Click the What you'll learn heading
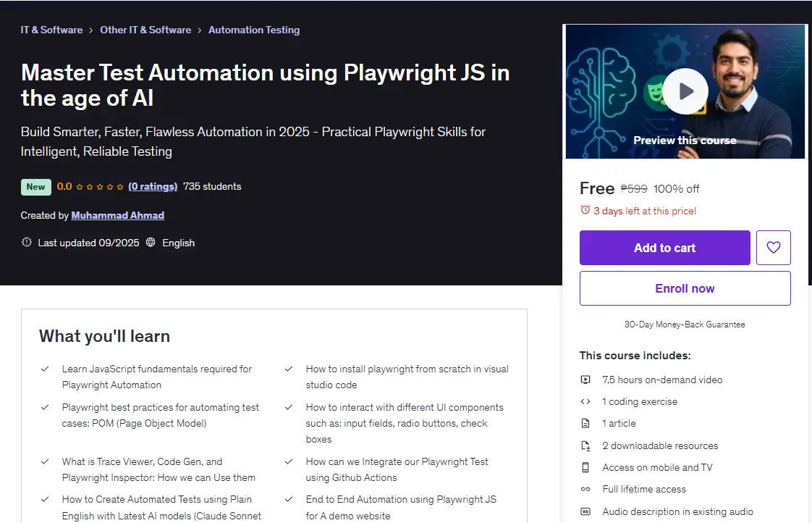The image size is (812, 523). pyautogui.click(x=105, y=336)
